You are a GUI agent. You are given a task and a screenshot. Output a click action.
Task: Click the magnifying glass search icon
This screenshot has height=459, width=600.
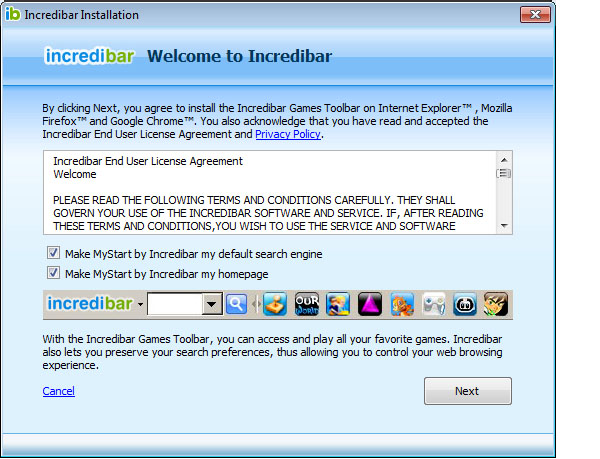pyautogui.click(x=236, y=304)
